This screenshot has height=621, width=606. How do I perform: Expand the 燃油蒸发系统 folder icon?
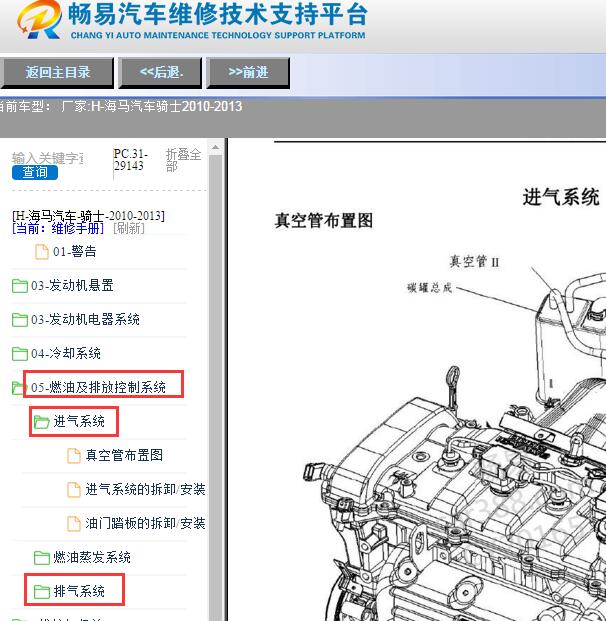(x=42, y=558)
